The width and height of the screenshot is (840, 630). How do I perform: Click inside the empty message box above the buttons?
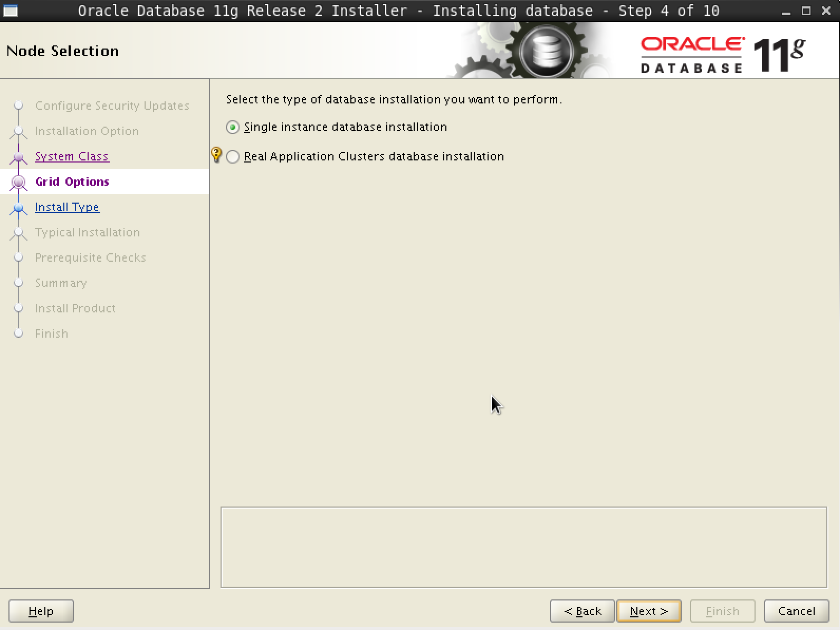coord(524,547)
